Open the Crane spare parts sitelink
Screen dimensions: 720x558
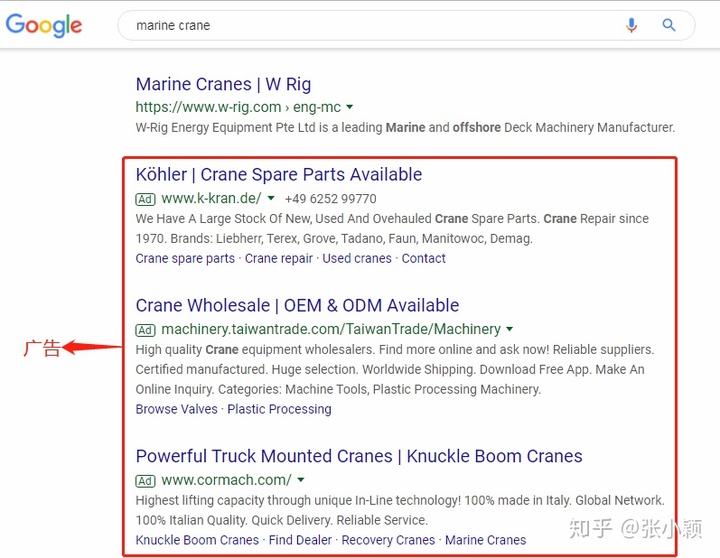(x=185, y=259)
